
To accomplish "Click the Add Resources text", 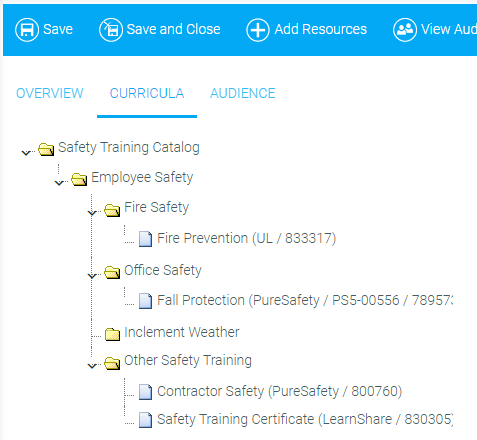I will click(321, 29).
